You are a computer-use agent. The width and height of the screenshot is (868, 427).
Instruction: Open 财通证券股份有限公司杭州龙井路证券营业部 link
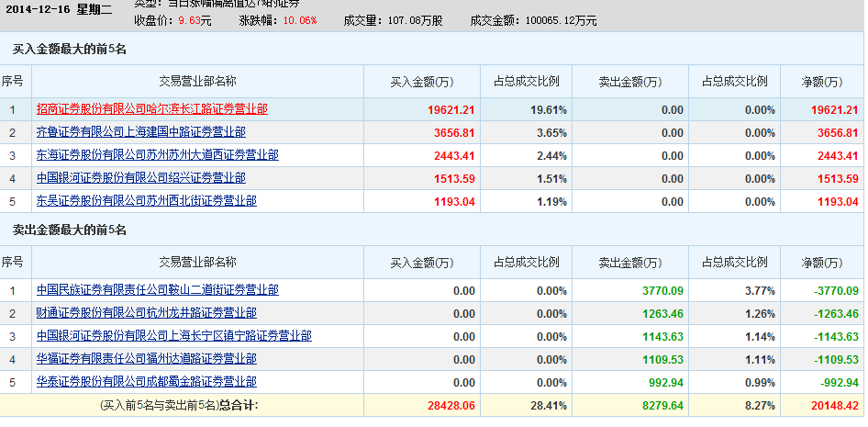pos(147,313)
